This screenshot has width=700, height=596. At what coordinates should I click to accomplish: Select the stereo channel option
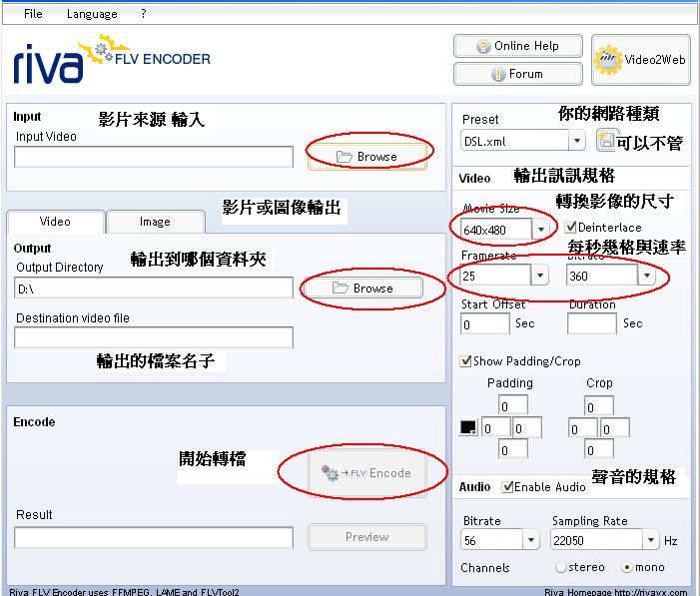[x=561, y=567]
